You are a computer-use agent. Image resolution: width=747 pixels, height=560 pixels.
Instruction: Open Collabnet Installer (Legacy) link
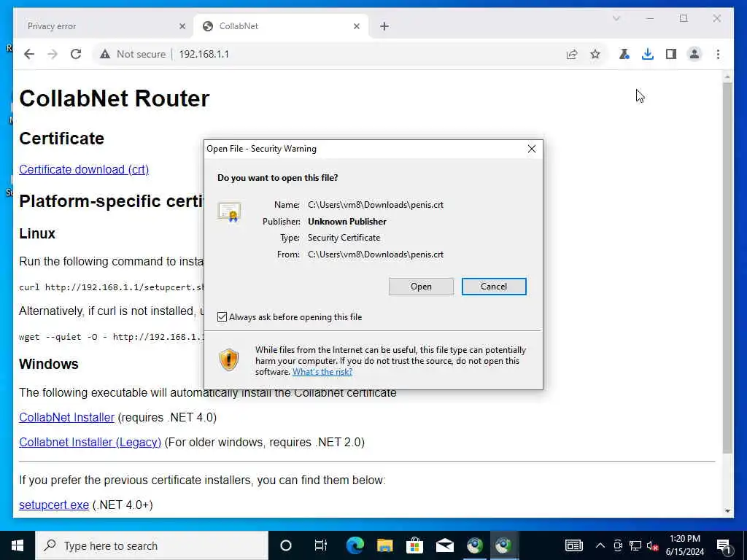coord(90,443)
